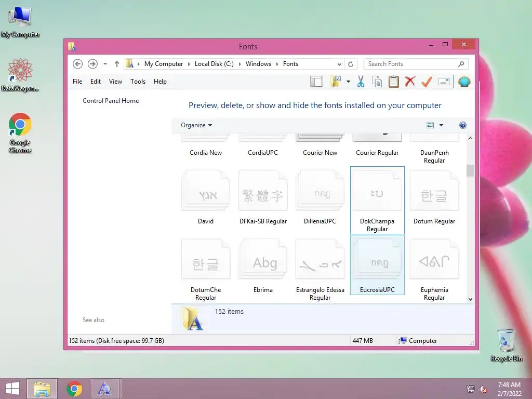
Task: Open the recent locations dropdown arrow
Action: 105,64
